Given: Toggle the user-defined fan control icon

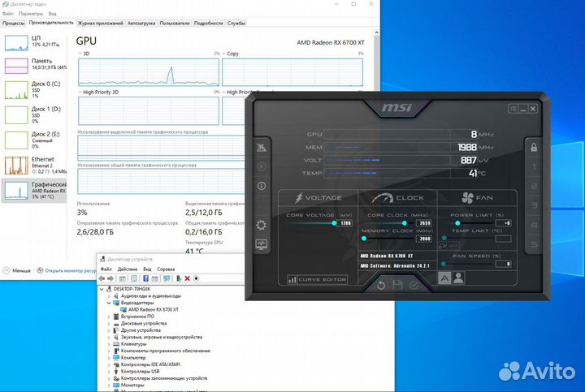Looking at the screenshot, I should pos(458,278).
